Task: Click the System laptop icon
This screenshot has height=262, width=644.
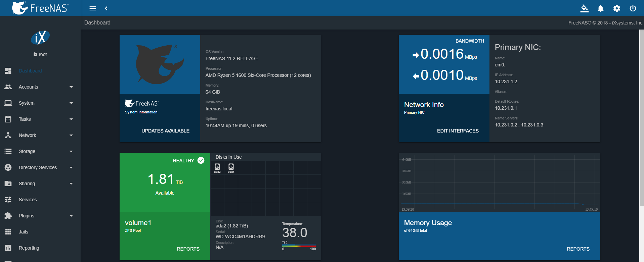Action: [x=8, y=103]
